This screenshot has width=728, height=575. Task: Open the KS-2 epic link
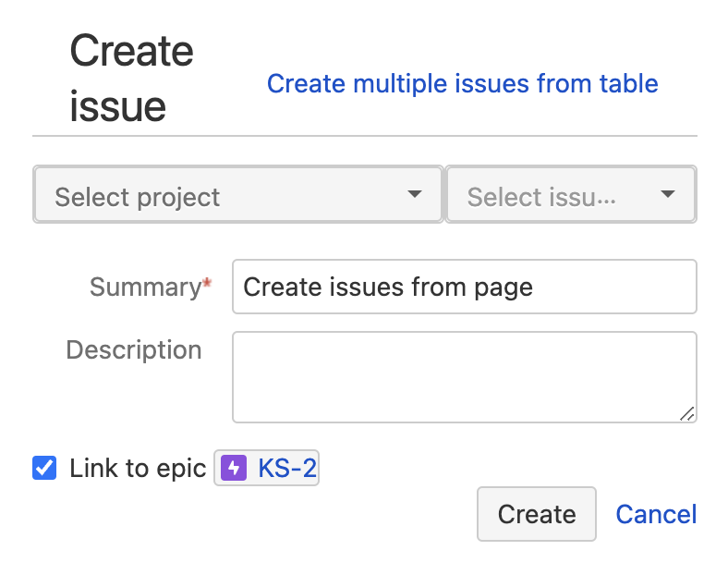pos(286,469)
